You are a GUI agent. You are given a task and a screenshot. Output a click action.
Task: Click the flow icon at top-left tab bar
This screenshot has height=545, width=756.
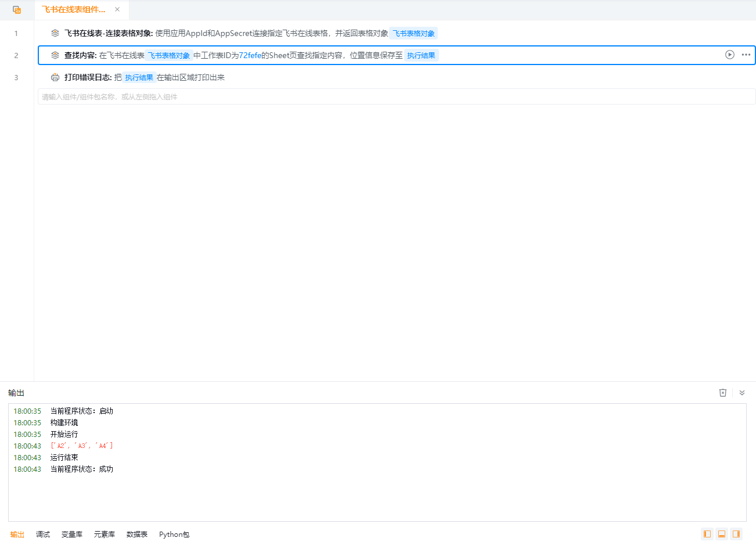pos(17,10)
